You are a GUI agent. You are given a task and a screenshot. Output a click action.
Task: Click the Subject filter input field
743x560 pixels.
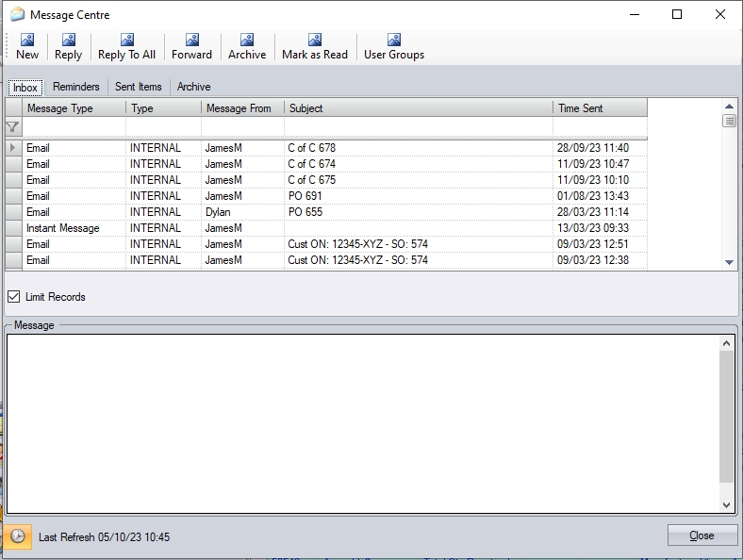[x=419, y=127]
